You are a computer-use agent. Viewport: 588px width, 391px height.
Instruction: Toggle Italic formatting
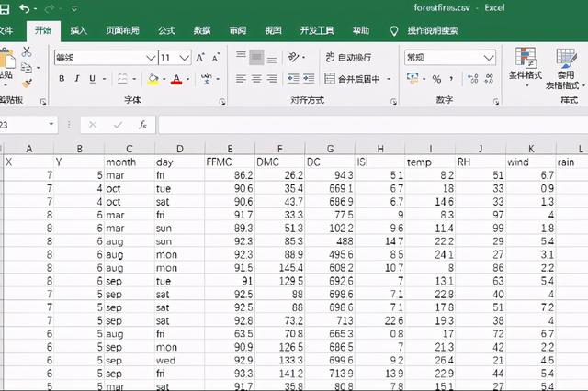pos(77,79)
